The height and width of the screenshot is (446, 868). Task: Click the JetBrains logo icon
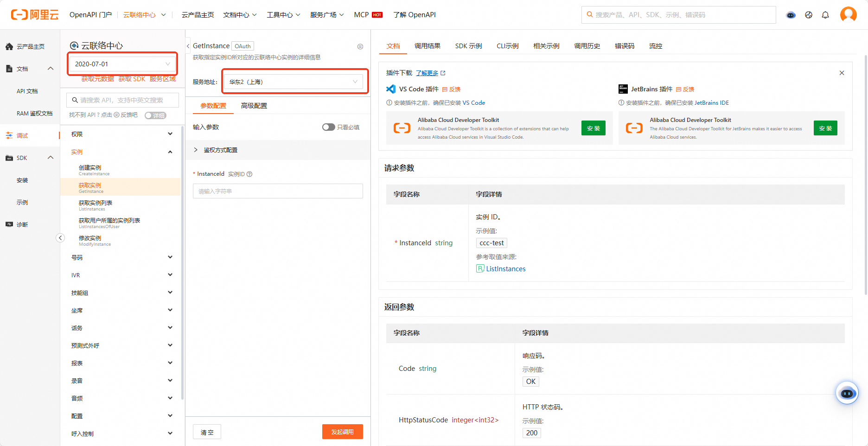(623, 89)
